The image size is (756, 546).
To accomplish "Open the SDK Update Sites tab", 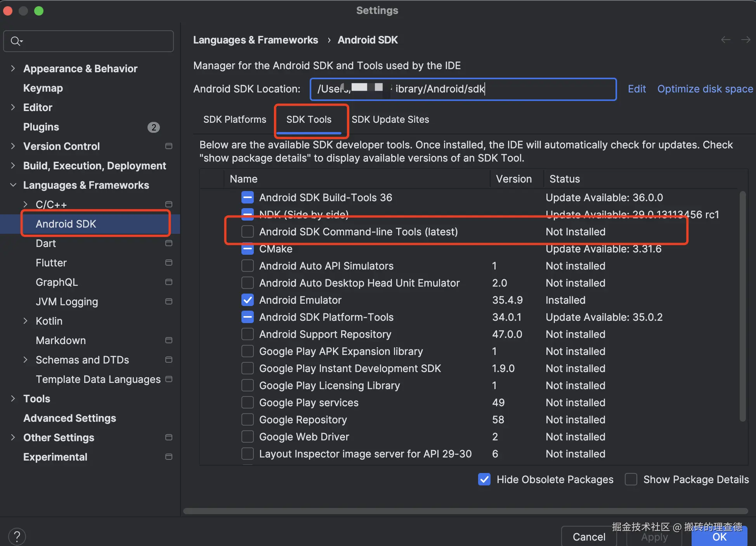I will [x=390, y=119].
